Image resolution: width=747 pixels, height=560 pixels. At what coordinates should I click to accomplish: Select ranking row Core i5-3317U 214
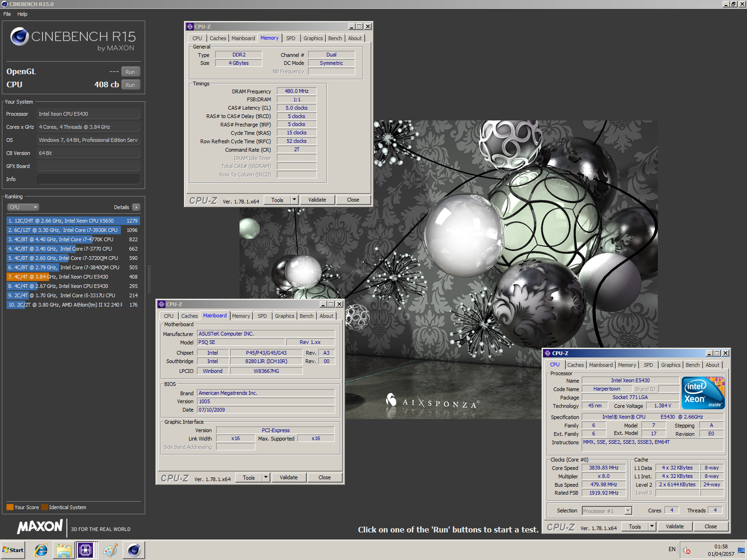73,295
